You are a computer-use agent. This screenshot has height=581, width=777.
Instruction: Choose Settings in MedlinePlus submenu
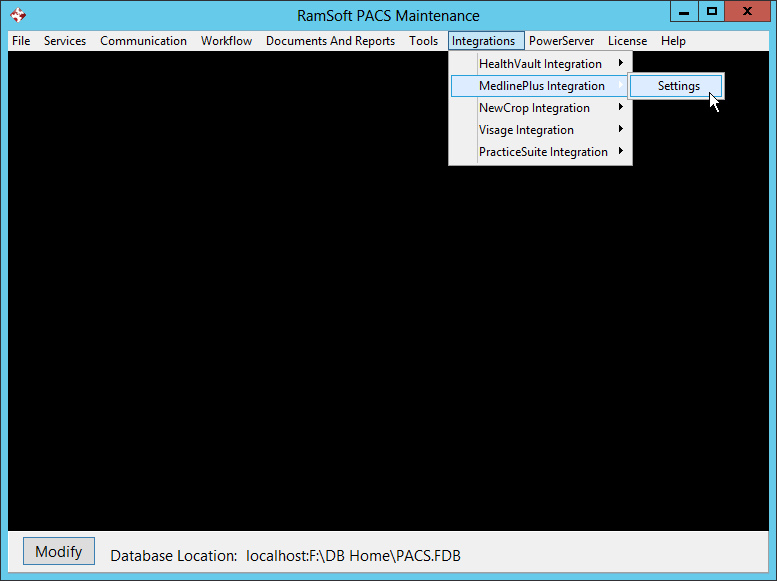678,86
